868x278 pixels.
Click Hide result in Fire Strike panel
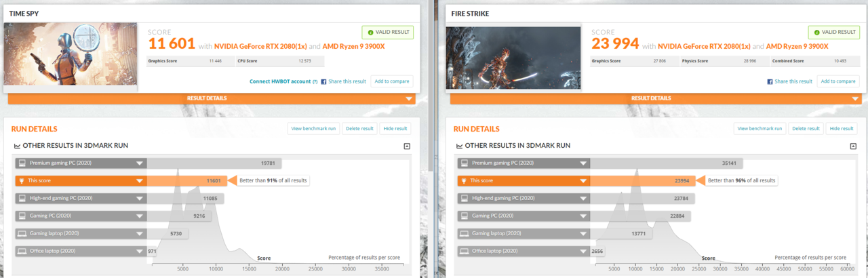click(842, 128)
